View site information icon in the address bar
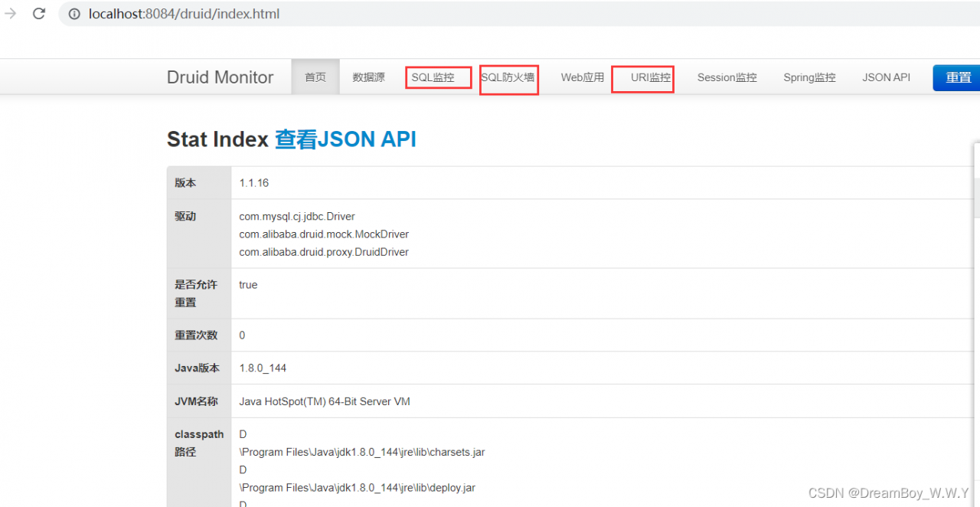This screenshot has height=507, width=980. point(74,14)
